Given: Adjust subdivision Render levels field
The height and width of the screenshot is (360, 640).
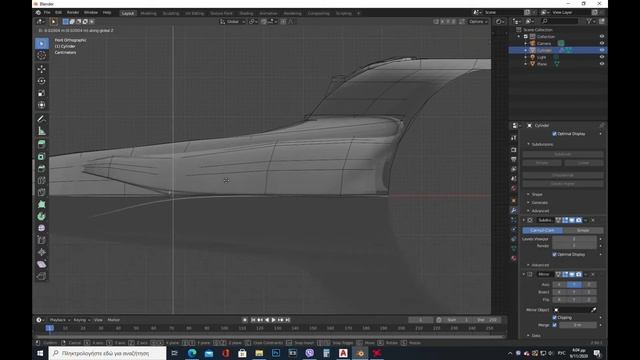Looking at the screenshot, I should 574,246.
